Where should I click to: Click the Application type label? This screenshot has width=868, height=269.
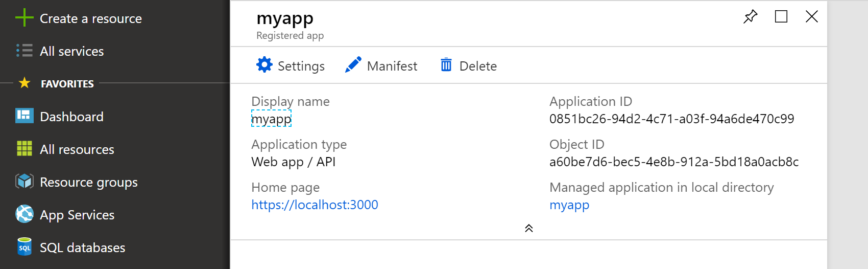tap(299, 145)
